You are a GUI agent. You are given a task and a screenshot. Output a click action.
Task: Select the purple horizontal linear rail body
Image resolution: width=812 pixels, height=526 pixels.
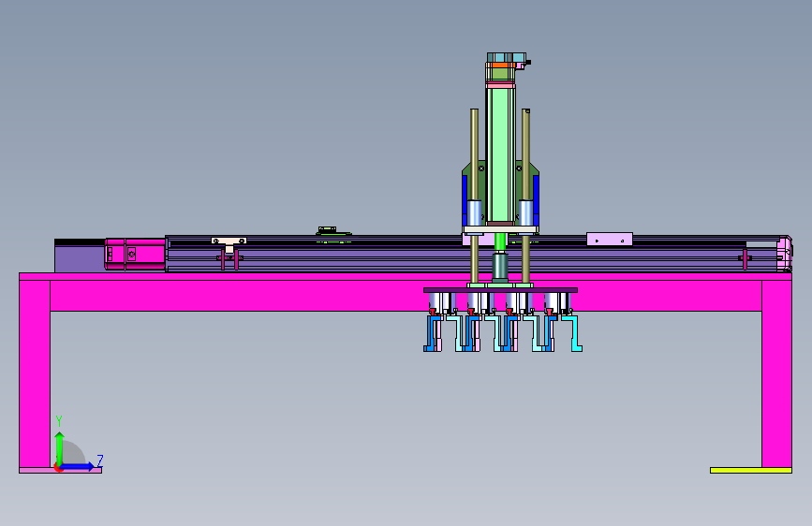471,254
